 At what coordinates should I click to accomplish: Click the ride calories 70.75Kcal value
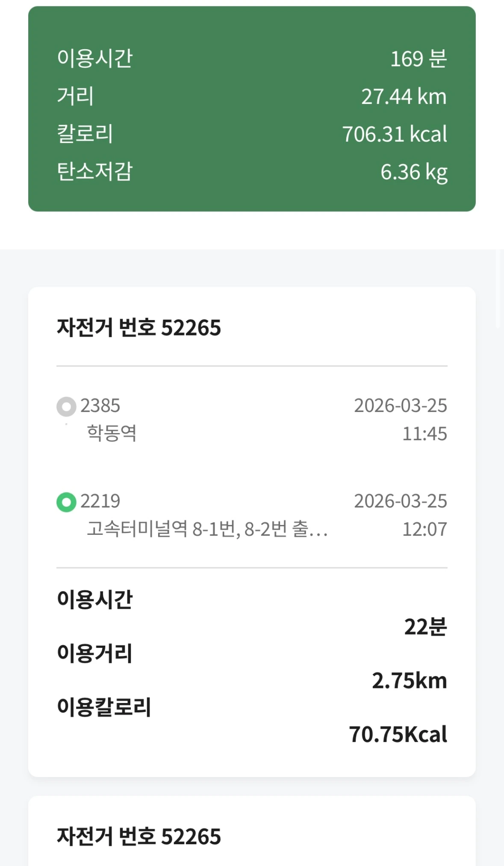398,734
